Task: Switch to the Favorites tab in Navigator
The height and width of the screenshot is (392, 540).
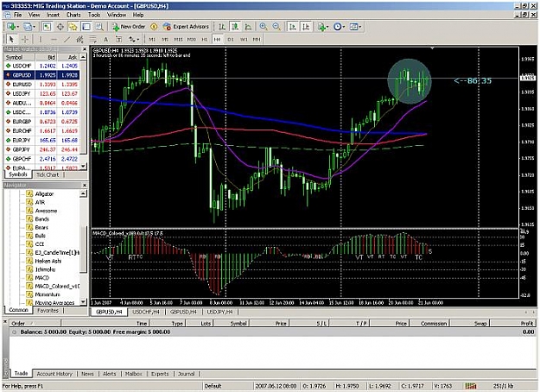Action: click(48, 311)
